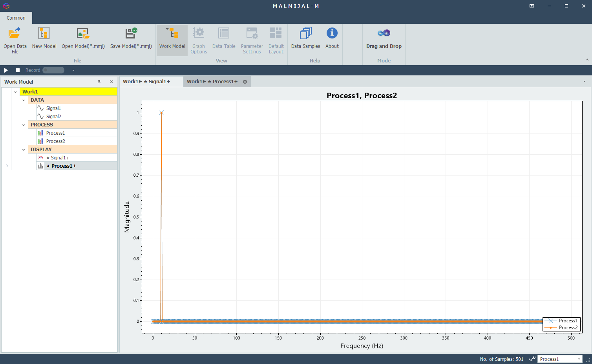The height and width of the screenshot is (364, 592).
Task: Open Model (*.mmj) file
Action: (83, 40)
